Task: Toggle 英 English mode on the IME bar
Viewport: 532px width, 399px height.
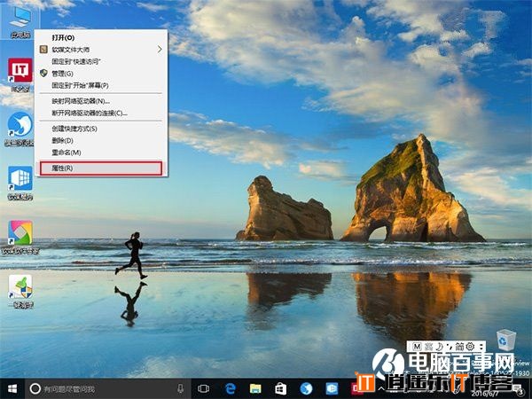Action: 428,347
